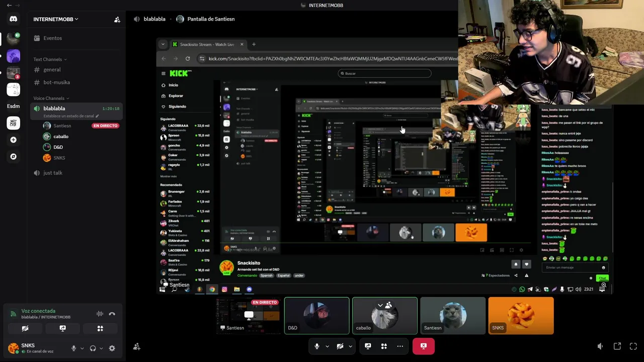
Task: Open user settings gear icon
Action: pos(112,348)
